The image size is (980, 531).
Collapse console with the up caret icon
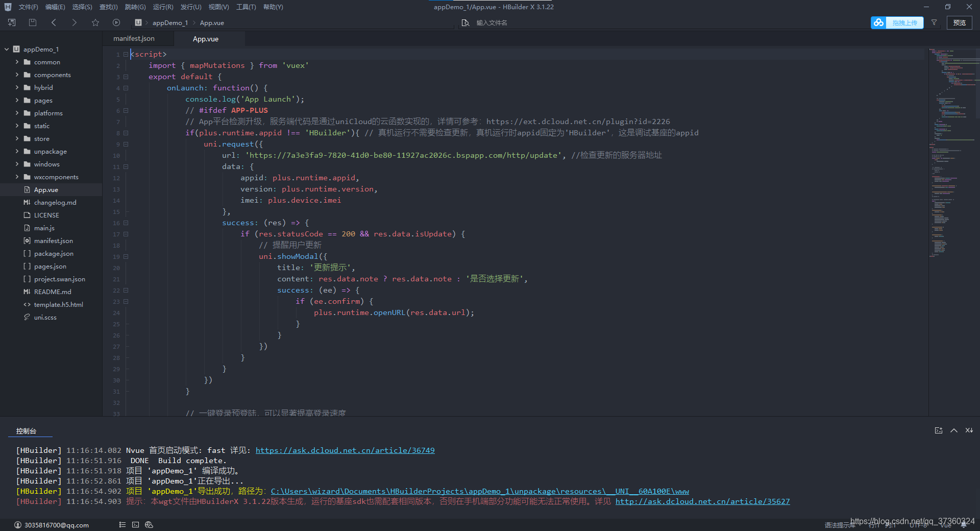[x=953, y=430]
